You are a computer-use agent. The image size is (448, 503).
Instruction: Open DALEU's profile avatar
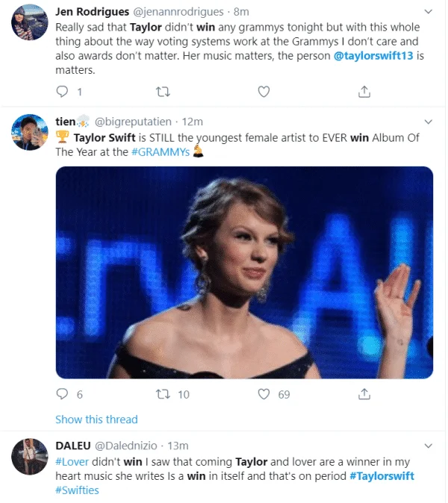point(30,455)
